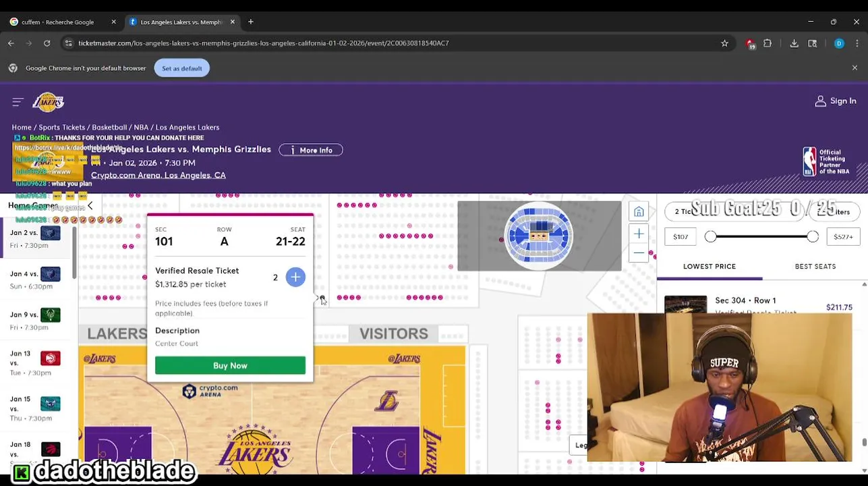This screenshot has width=868, height=486.
Task: Go to NBA breadcrumb link
Action: [141, 128]
